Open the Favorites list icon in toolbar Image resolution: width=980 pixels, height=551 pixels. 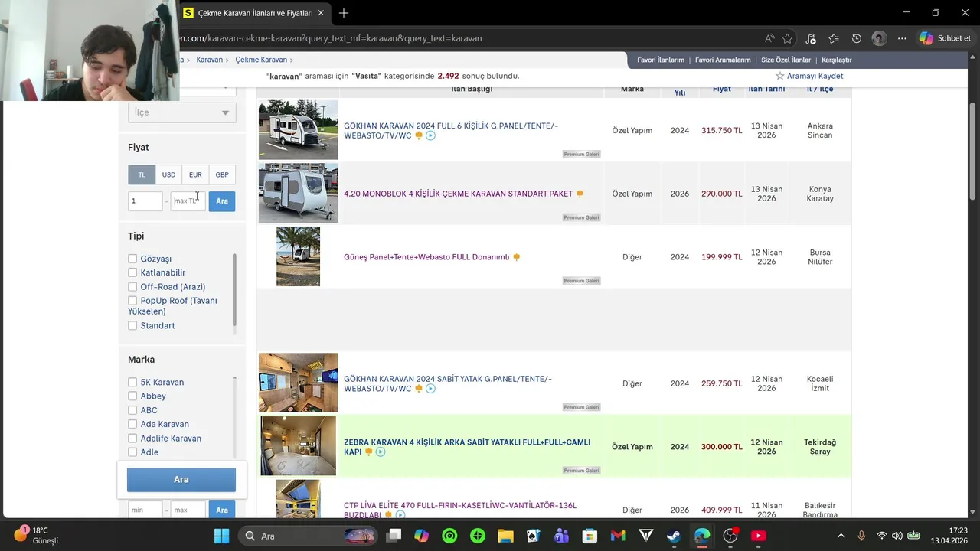(x=834, y=38)
